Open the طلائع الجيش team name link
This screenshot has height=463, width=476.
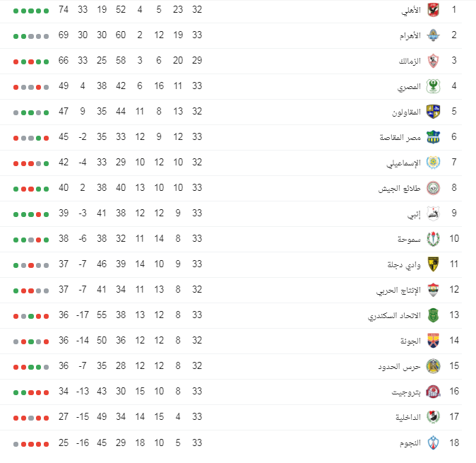point(400,188)
